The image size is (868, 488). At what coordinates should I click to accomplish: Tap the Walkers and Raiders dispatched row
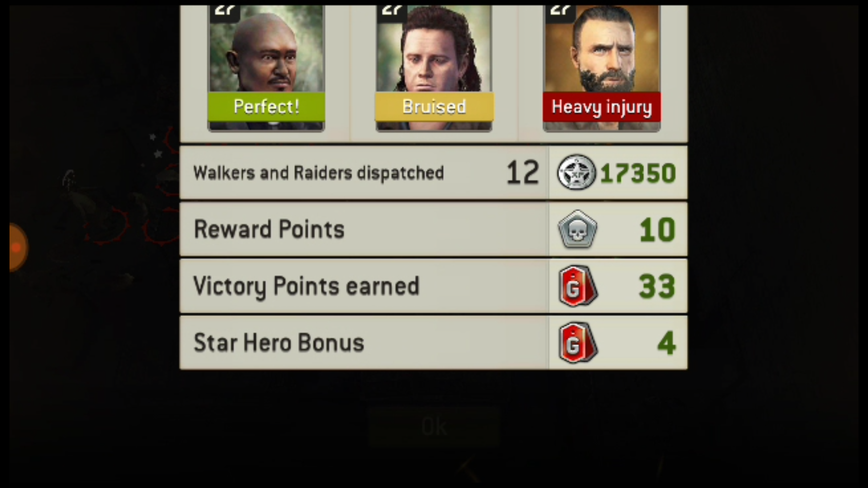[x=433, y=172]
